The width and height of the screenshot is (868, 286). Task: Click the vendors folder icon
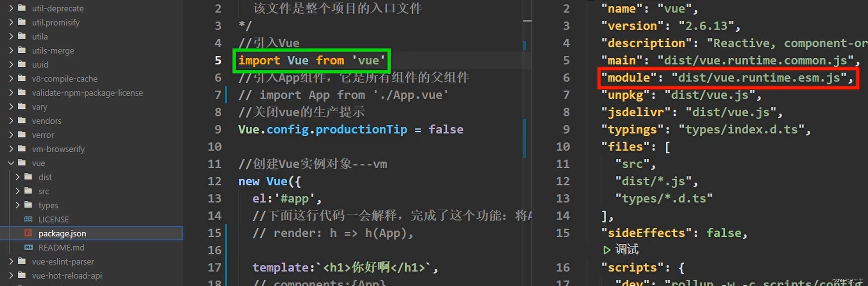tap(22, 120)
